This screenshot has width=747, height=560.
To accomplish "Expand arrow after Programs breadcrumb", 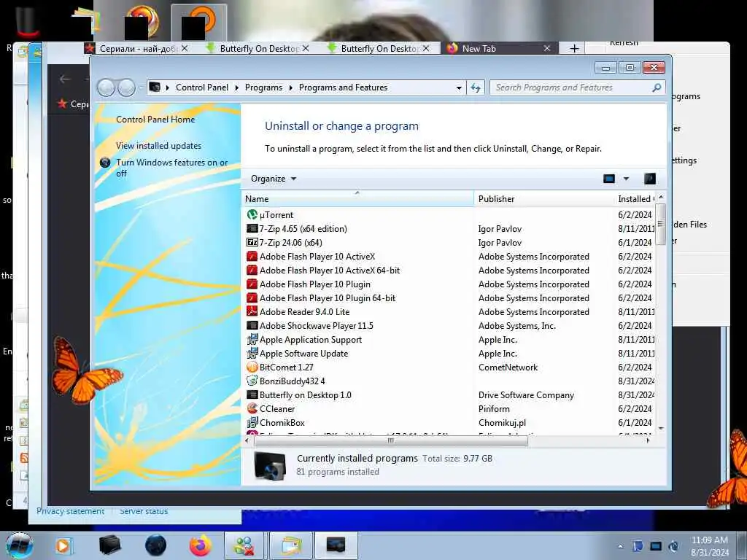I will coord(290,87).
